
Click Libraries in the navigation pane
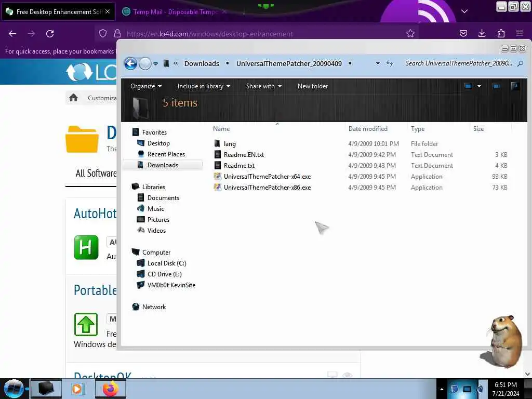(x=153, y=187)
